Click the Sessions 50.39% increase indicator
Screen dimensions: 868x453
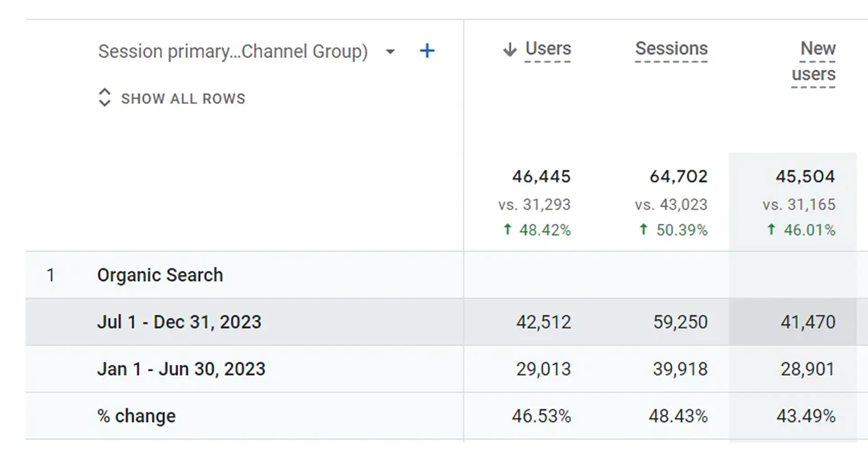[x=674, y=230]
